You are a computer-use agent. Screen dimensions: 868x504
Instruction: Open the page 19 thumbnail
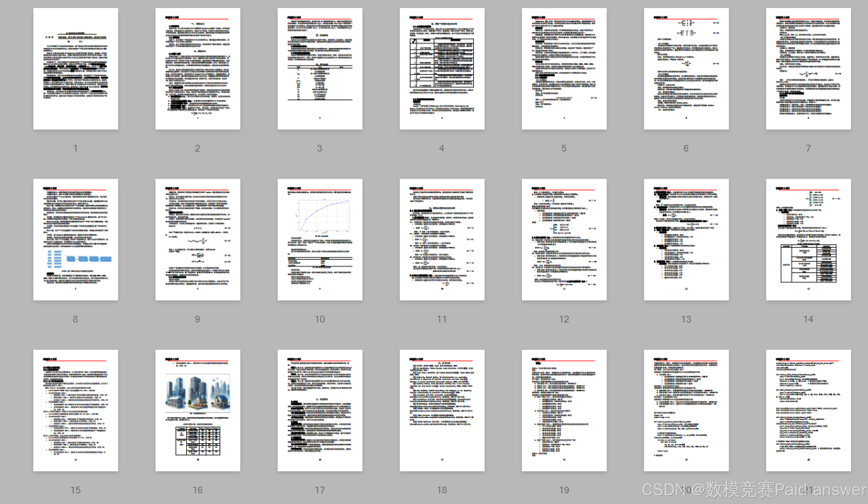[x=564, y=410]
